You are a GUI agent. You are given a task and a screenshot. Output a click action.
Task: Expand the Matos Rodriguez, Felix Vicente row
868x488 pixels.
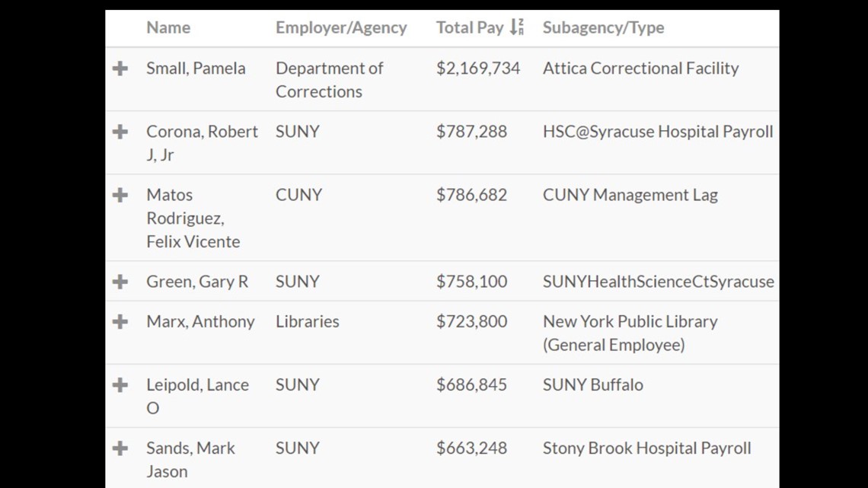click(120, 195)
